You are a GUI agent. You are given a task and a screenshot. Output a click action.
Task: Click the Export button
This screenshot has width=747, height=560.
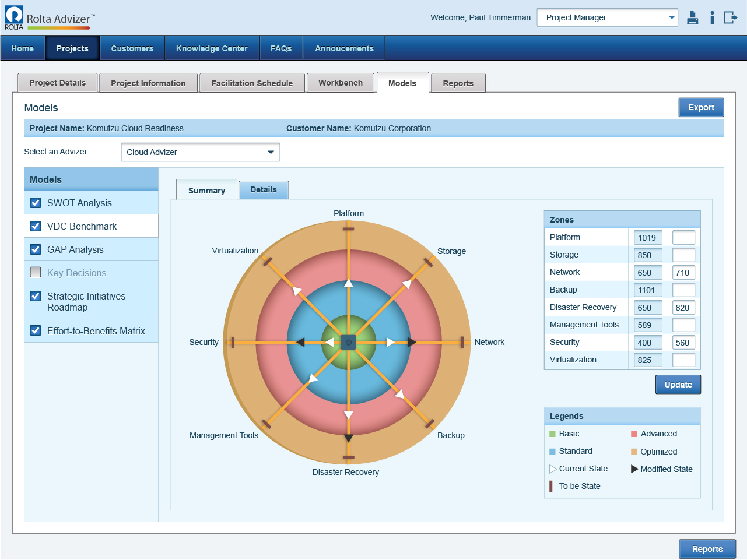point(701,107)
